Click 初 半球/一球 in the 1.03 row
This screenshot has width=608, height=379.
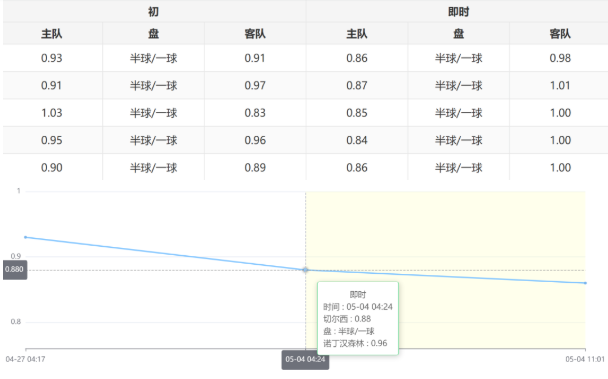(x=154, y=113)
